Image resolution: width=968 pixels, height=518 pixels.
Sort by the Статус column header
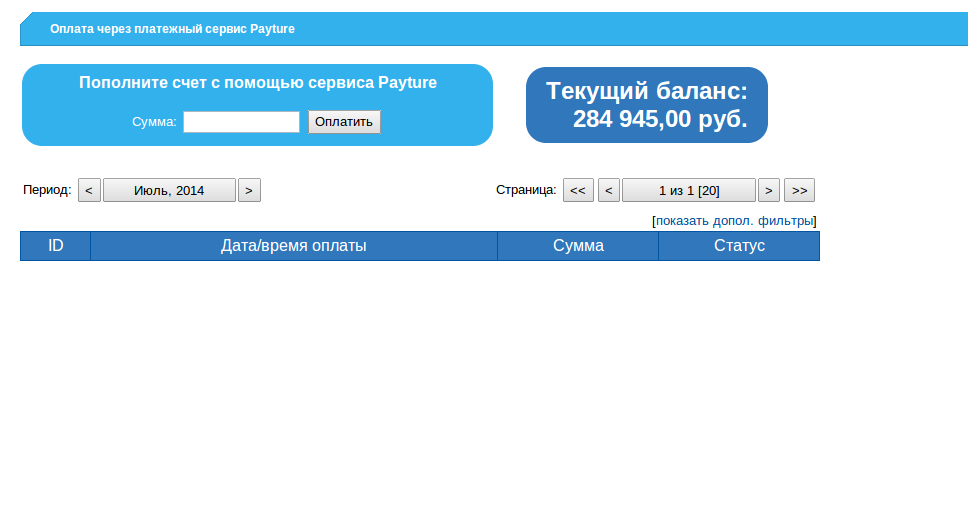pyautogui.click(x=739, y=246)
